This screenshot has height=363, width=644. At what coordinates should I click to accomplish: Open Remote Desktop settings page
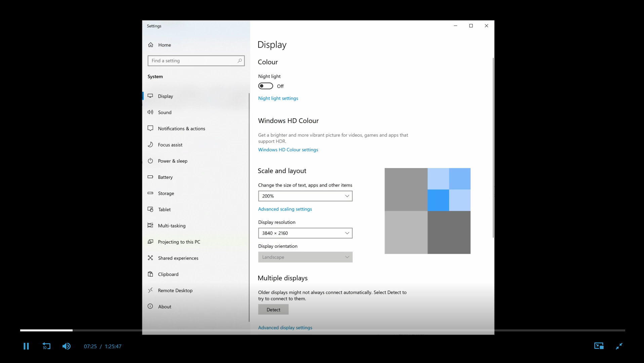click(x=196, y=290)
